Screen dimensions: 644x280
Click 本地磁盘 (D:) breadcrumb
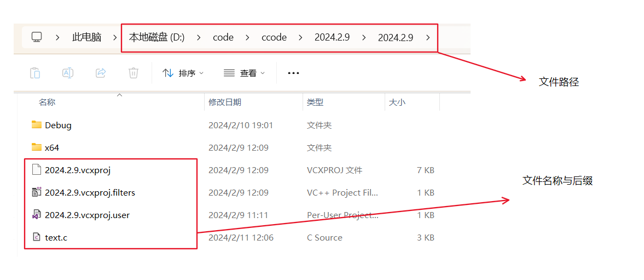pyautogui.click(x=157, y=37)
